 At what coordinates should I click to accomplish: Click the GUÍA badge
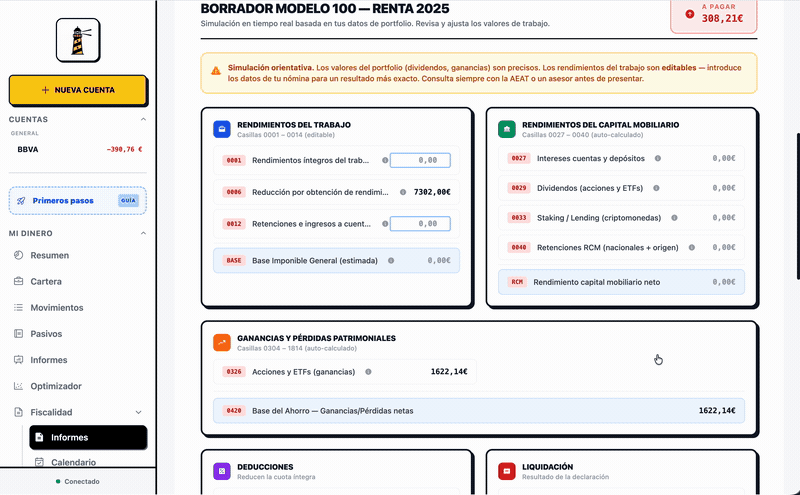coord(128,201)
